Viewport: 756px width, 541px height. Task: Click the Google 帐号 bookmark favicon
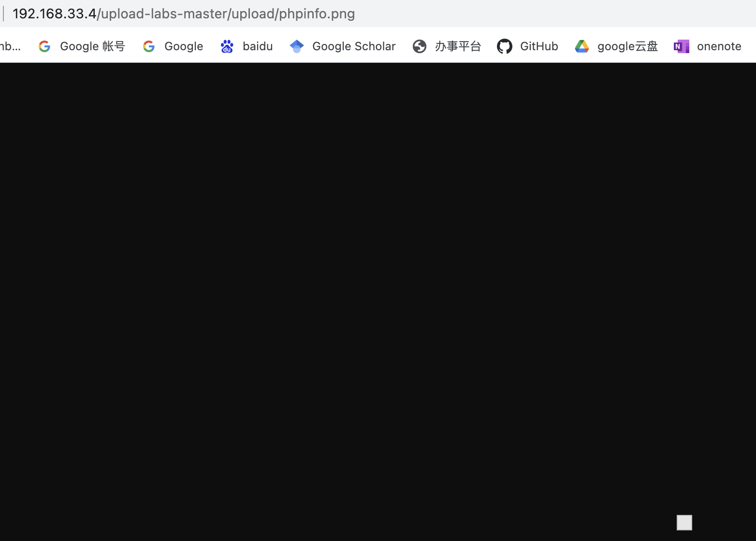44,46
